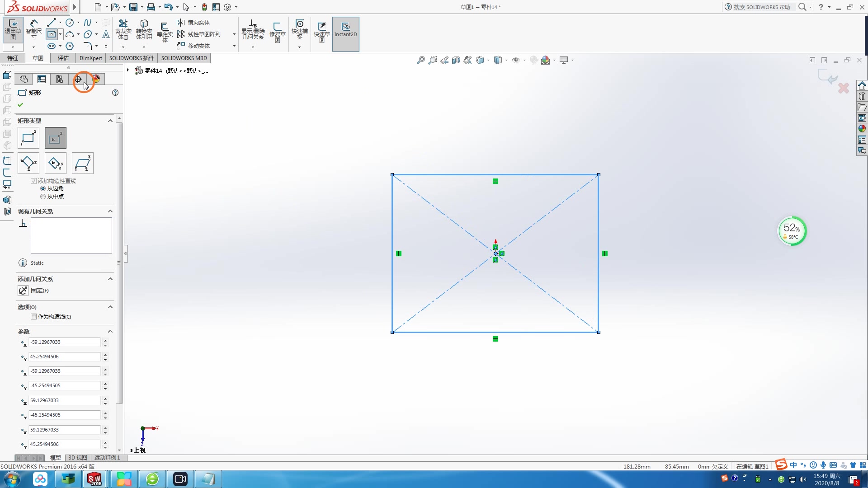Pick the parallelogram rectangle type icon
This screenshot has height=488, width=868.
[83, 163]
